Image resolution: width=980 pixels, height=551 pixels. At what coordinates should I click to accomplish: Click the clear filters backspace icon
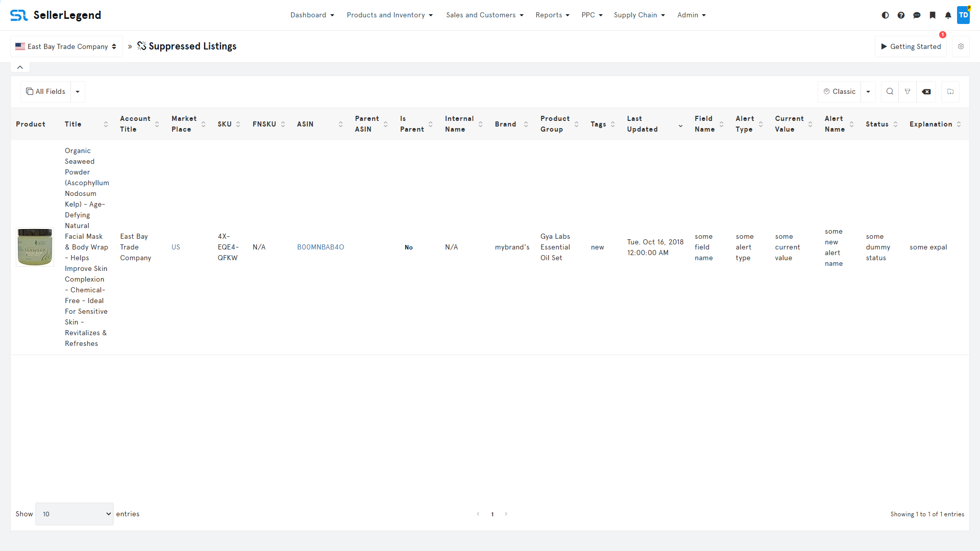[x=927, y=91]
